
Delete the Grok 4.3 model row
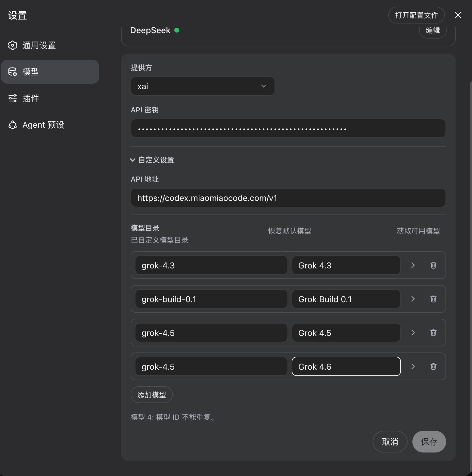(433, 265)
